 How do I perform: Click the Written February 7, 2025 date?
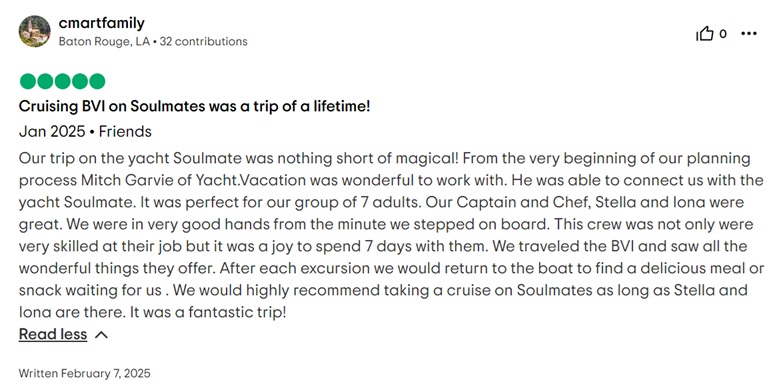pos(85,373)
